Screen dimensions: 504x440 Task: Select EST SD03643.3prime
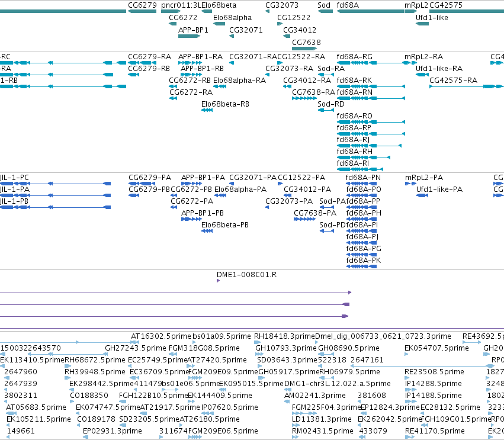tap(259, 366)
